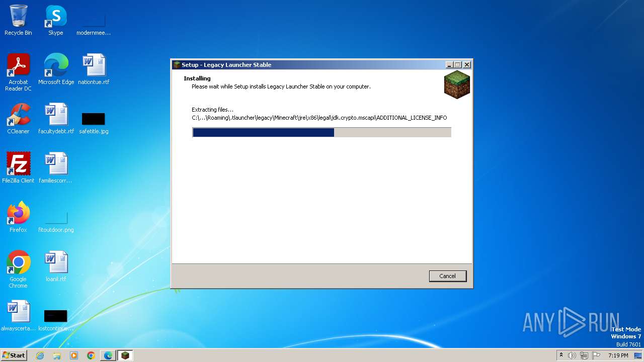Open Internet Explorer from the taskbar

(40, 355)
